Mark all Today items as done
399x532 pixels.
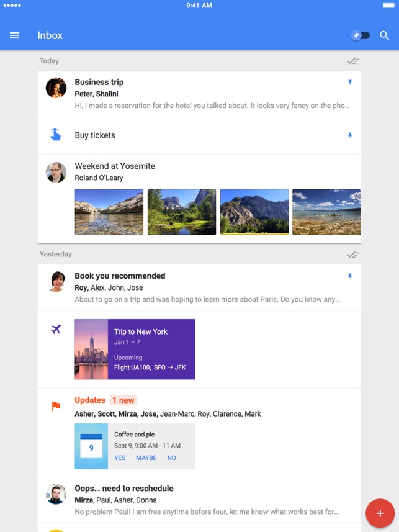pos(353,61)
